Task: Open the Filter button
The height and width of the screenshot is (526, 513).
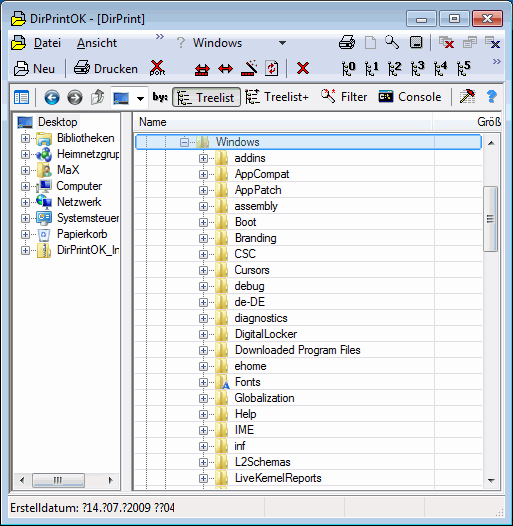Action: click(344, 97)
